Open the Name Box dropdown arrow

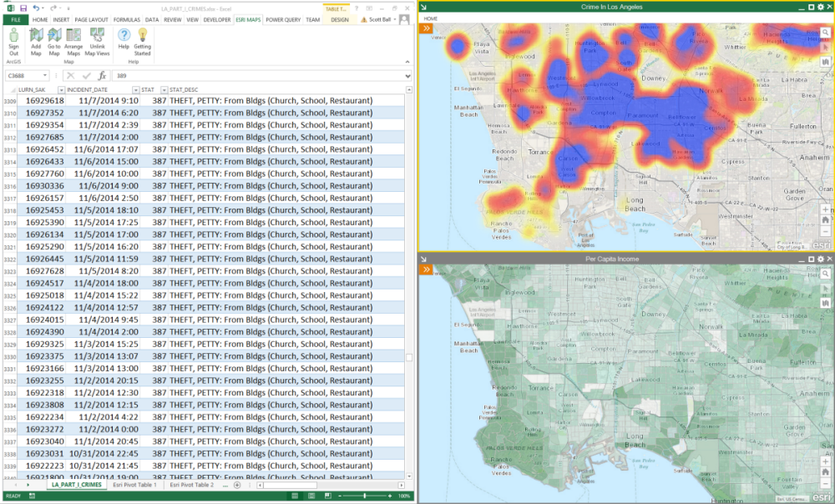point(45,76)
